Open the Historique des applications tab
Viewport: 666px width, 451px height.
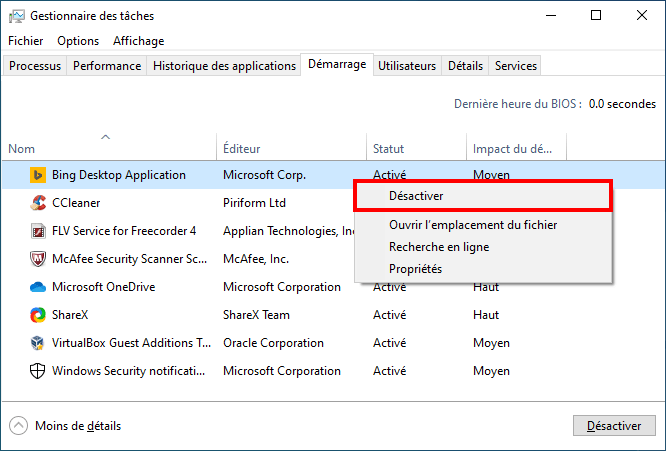pos(224,66)
